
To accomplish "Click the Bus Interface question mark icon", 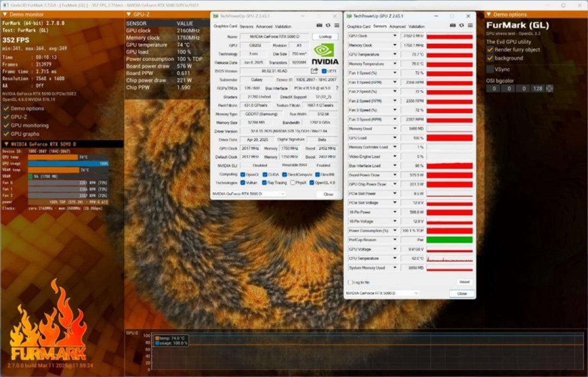I will (337, 88).
